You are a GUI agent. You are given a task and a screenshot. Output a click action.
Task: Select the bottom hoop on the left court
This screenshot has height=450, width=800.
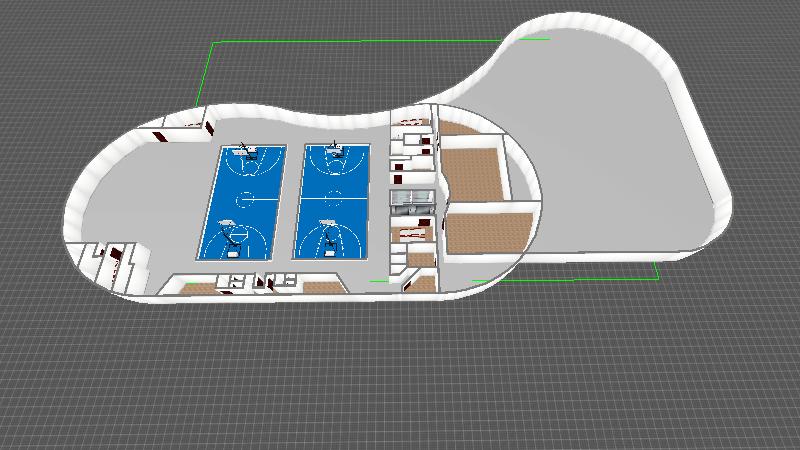point(231,236)
